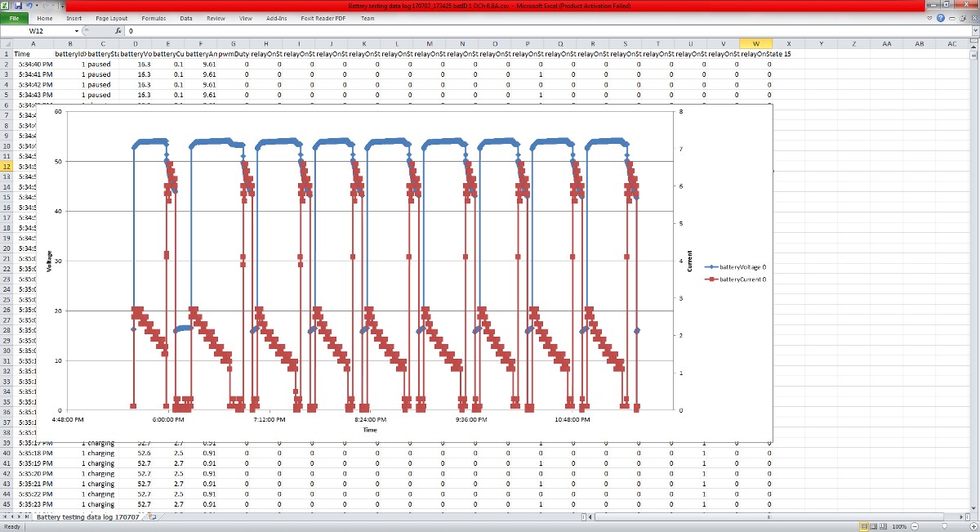The width and height of the screenshot is (980, 532).
Task: Click the Select All corner button
Action: pos(7,44)
